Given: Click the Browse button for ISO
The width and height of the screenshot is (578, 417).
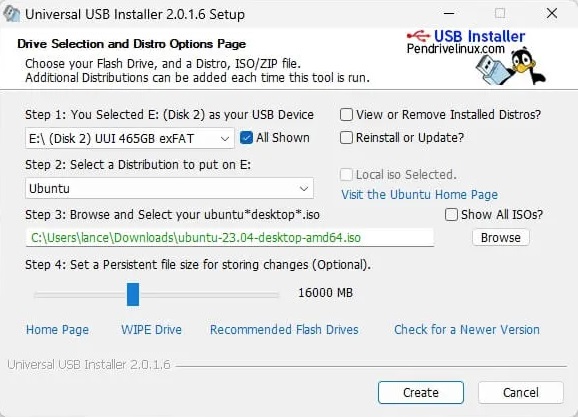Looking at the screenshot, I should pyautogui.click(x=501, y=238).
